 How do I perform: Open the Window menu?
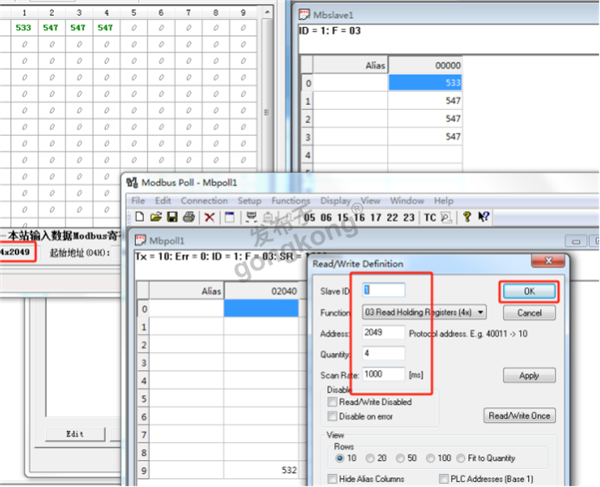click(407, 200)
